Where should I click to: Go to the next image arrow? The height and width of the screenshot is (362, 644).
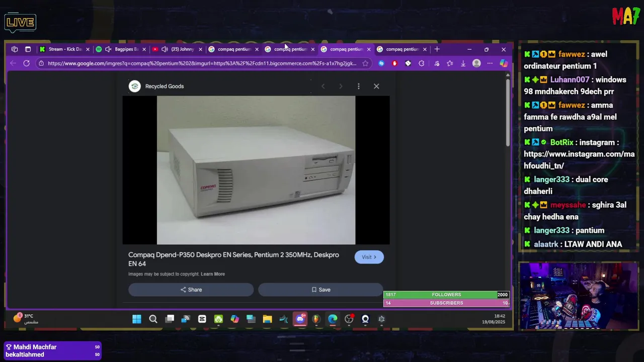[341, 86]
